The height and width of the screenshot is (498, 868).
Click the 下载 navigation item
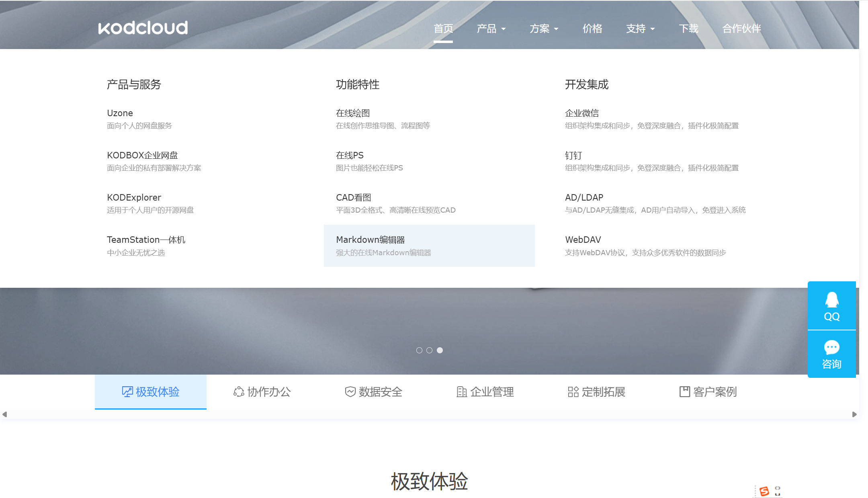coord(688,28)
